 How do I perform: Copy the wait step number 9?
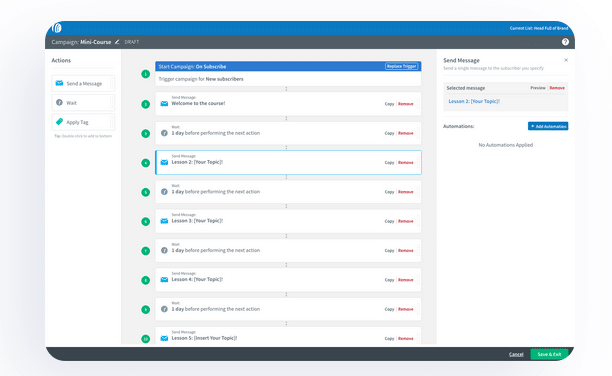[x=389, y=309]
